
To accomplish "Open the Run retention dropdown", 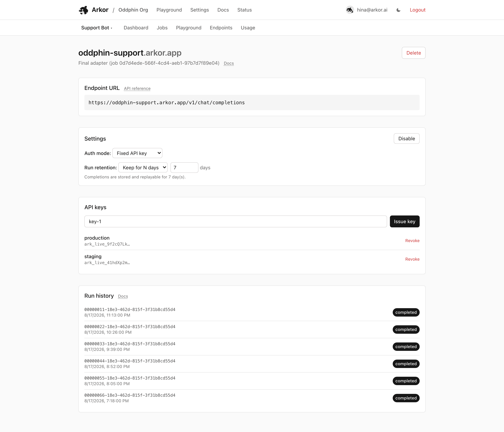I will [x=143, y=168].
